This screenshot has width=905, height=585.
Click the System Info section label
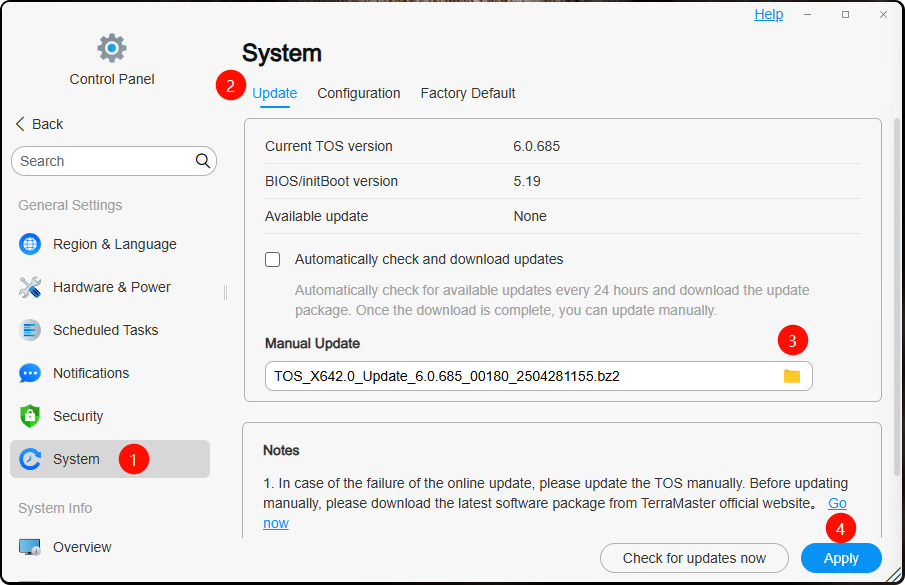point(55,508)
